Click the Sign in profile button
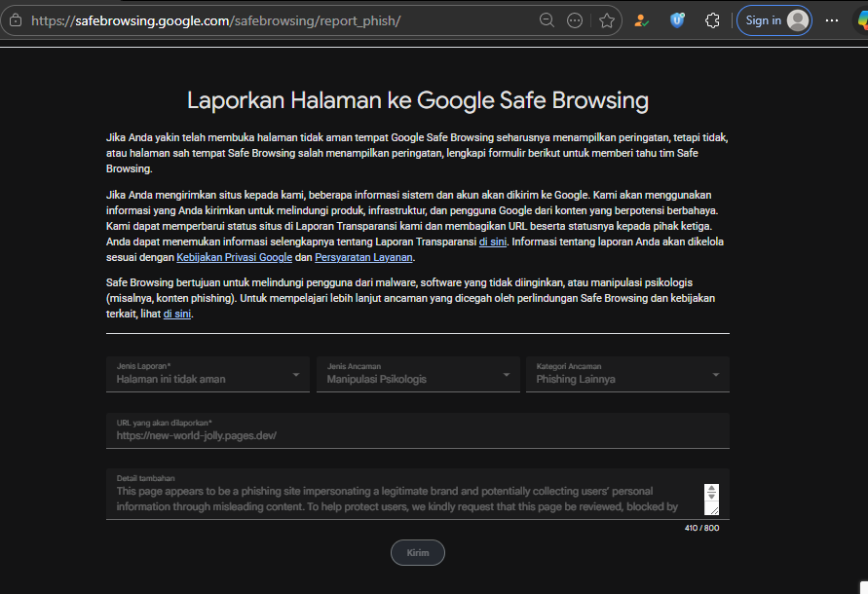The width and height of the screenshot is (868, 594). click(774, 20)
